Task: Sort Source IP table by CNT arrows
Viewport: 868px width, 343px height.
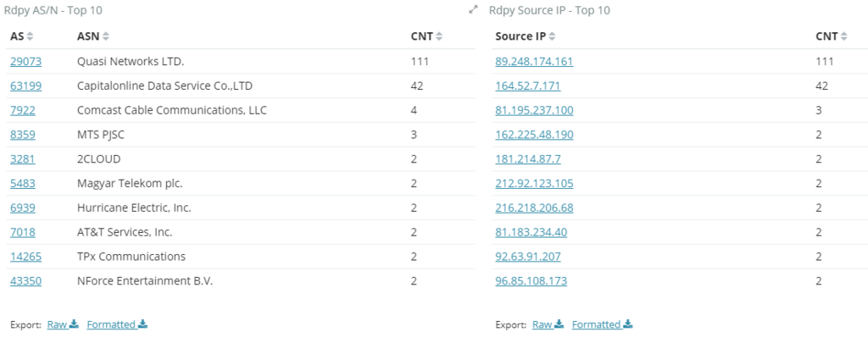Action: click(843, 36)
